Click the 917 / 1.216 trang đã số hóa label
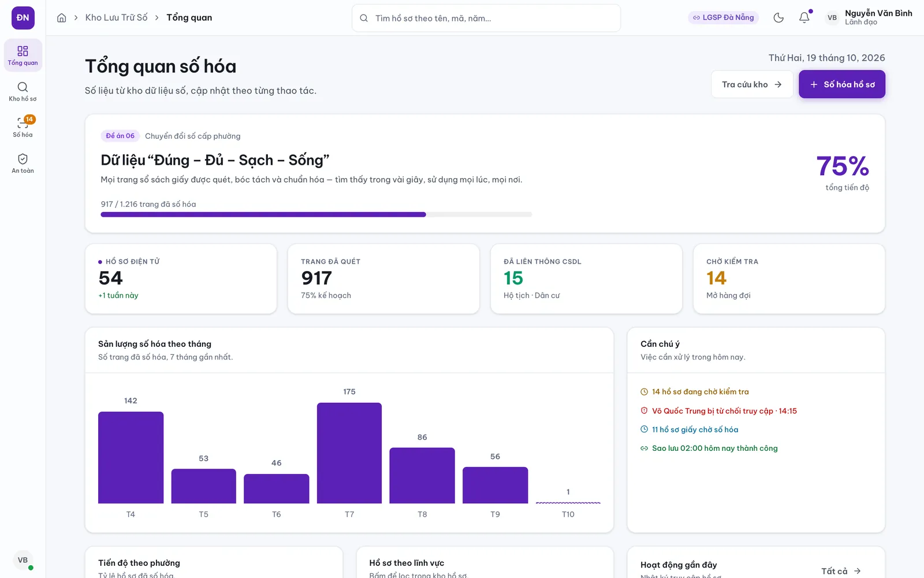 click(x=148, y=204)
